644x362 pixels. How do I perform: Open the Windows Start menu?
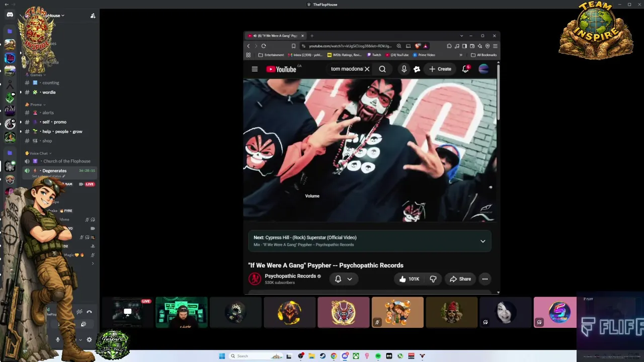click(222, 356)
